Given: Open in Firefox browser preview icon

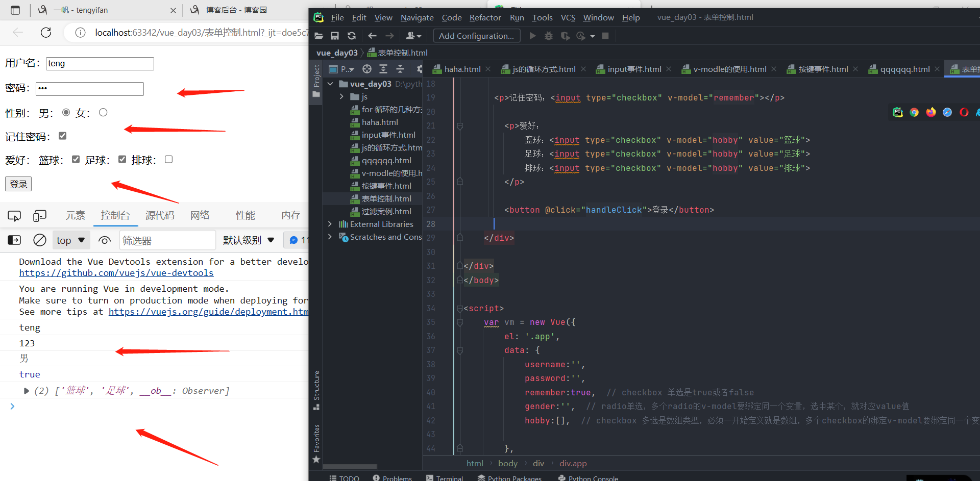Looking at the screenshot, I should tap(931, 112).
